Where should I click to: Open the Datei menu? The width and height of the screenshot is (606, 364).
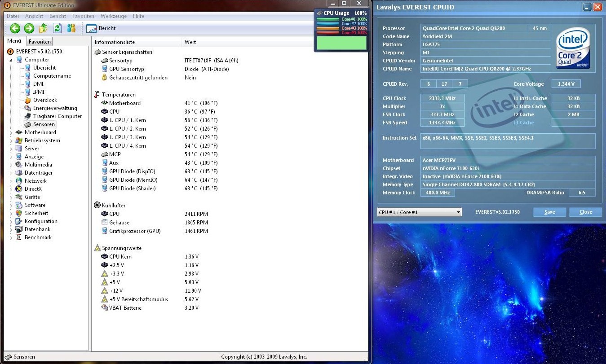pyautogui.click(x=13, y=16)
